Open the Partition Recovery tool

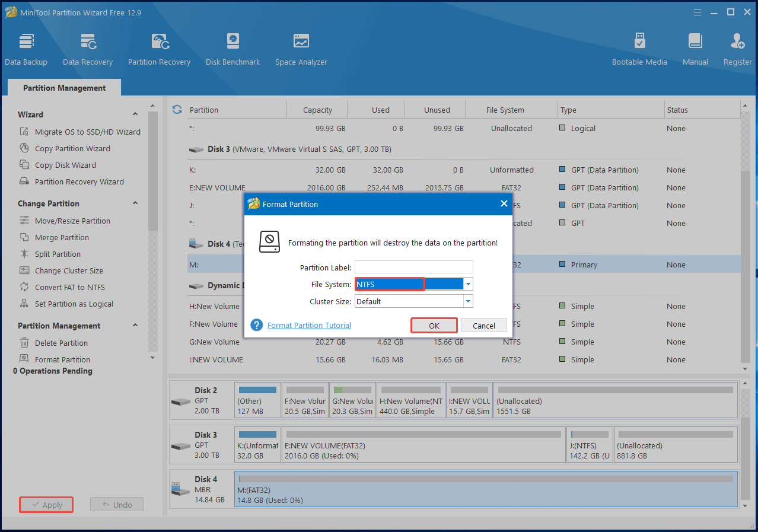tap(159, 49)
